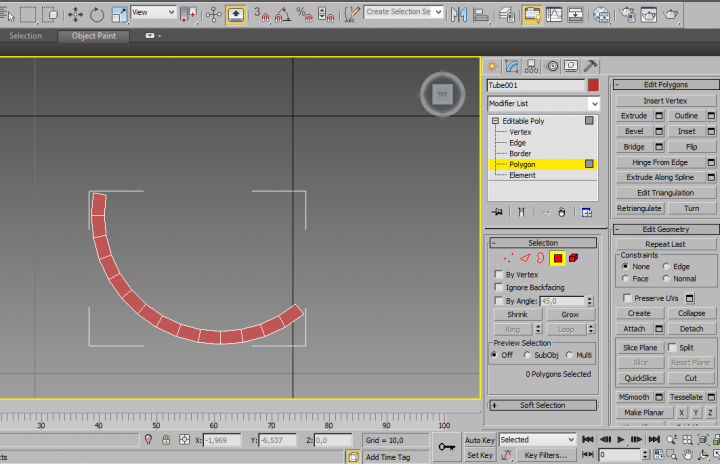Open the Create Selection Set dropdown
Image resolution: width=720 pixels, height=464 pixels.
tap(404, 12)
